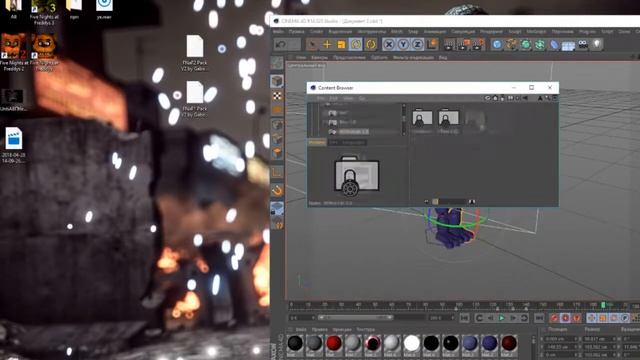
Task: Click green playhead marker on timeline
Action: coord(603,305)
